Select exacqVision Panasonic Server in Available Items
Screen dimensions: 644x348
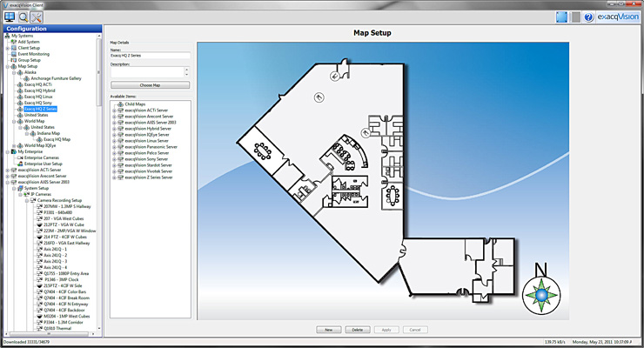(x=151, y=147)
